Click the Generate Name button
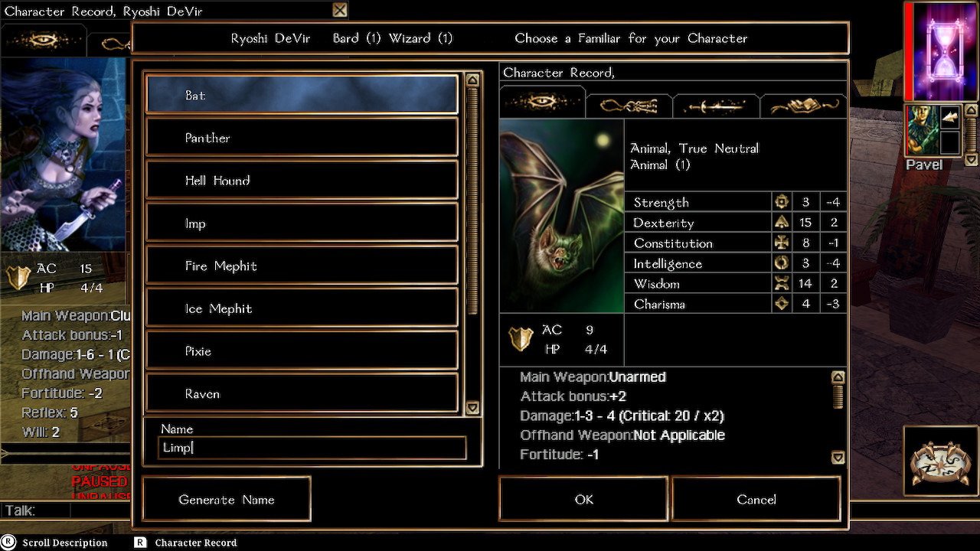980x551 pixels. [227, 499]
